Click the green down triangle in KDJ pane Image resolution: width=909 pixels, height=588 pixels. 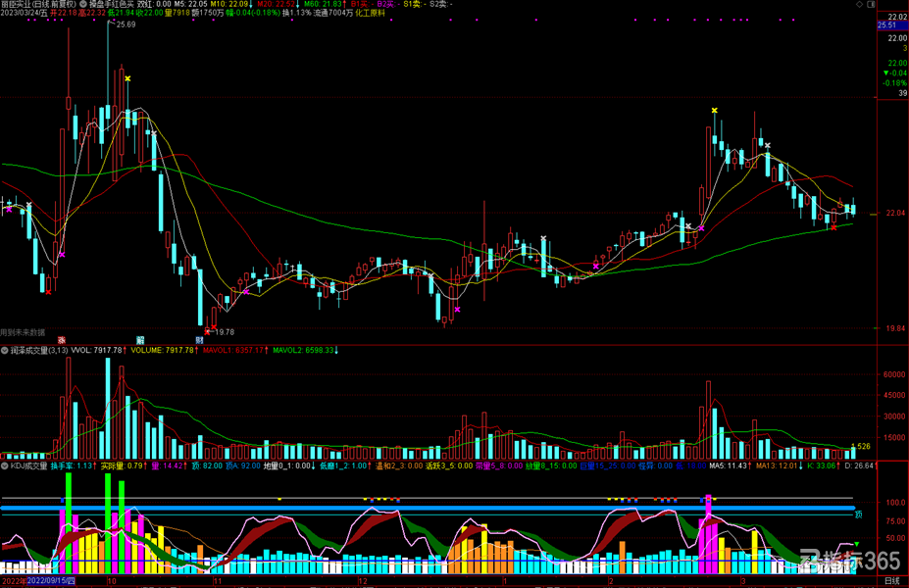point(856,545)
